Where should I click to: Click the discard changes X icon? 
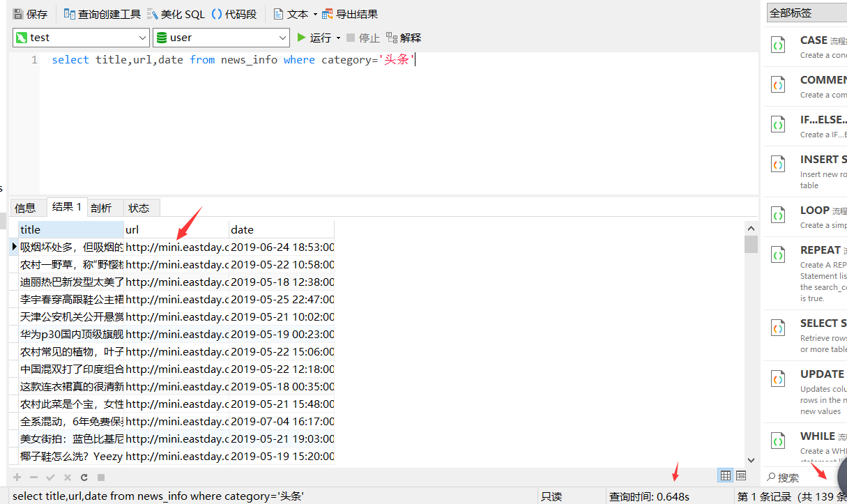coord(67,478)
